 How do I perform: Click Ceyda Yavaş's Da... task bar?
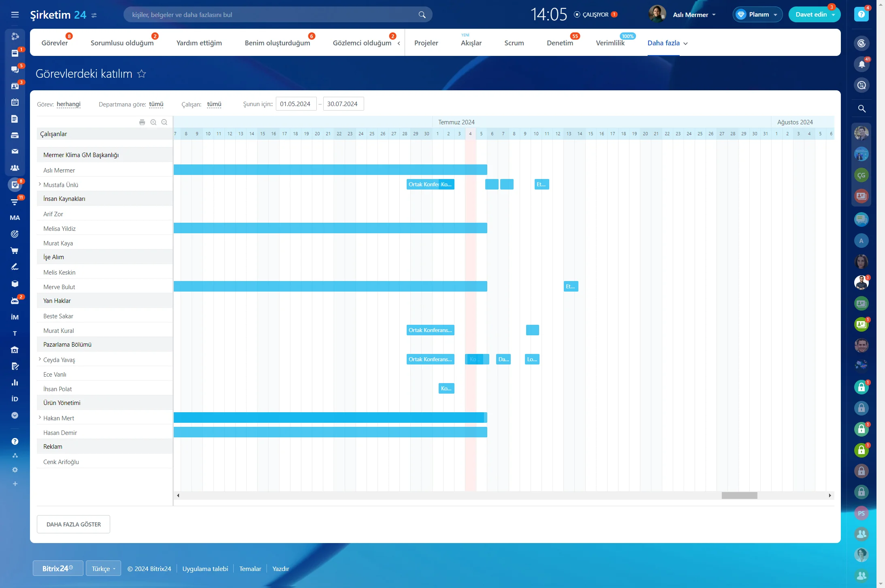(503, 359)
